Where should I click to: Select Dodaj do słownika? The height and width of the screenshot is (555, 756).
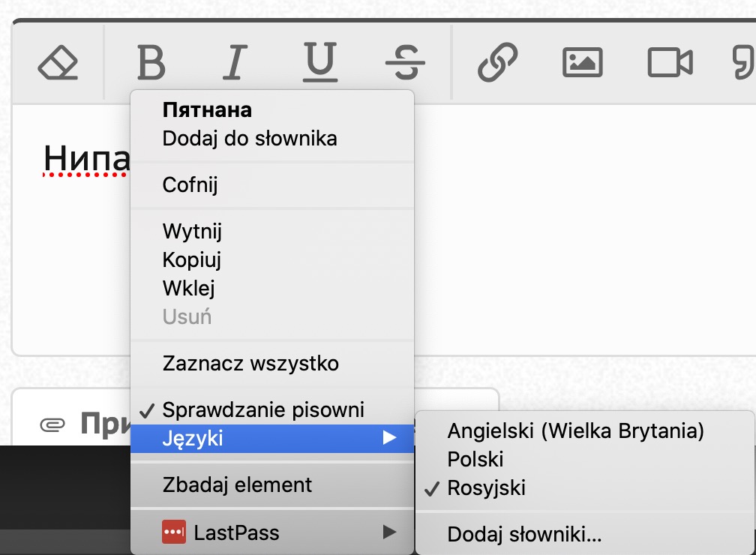click(x=272, y=139)
